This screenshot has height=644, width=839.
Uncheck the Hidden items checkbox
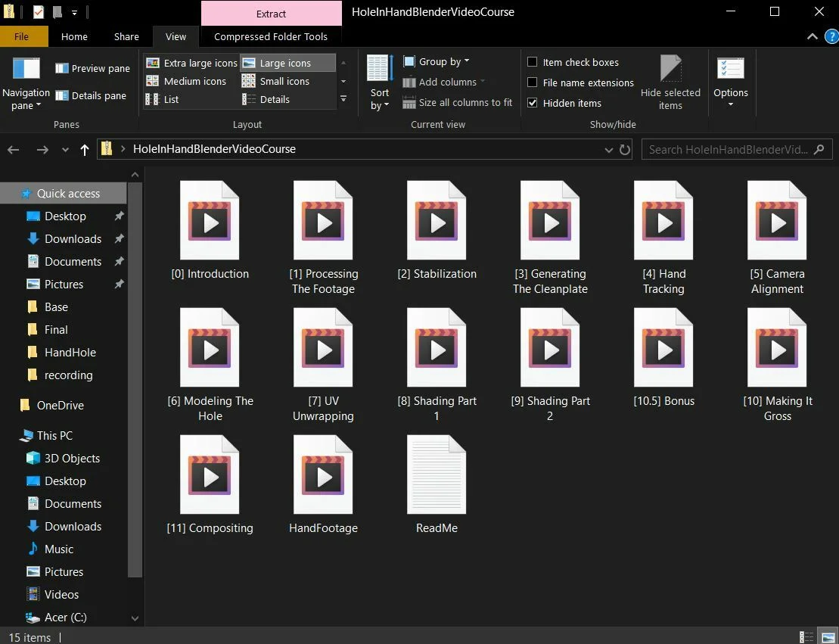tap(533, 103)
